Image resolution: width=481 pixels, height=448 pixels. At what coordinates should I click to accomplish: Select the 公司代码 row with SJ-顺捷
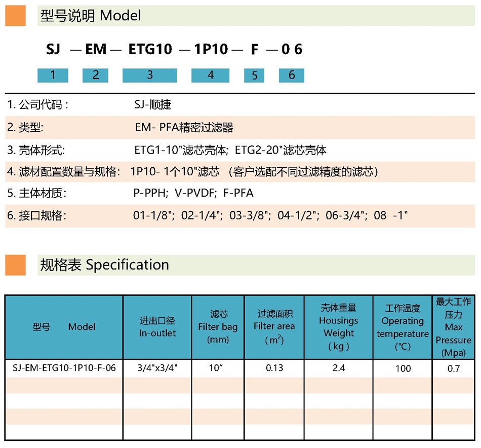[x=152, y=105]
